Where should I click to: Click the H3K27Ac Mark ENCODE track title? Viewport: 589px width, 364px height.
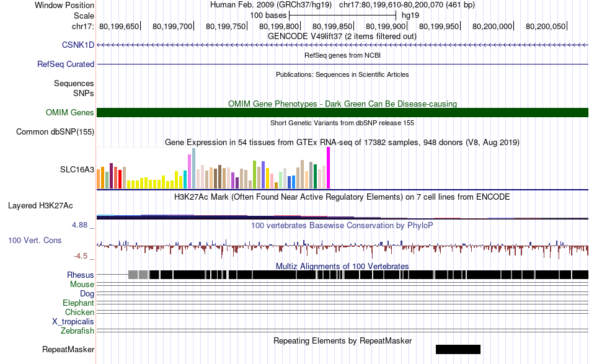click(342, 197)
